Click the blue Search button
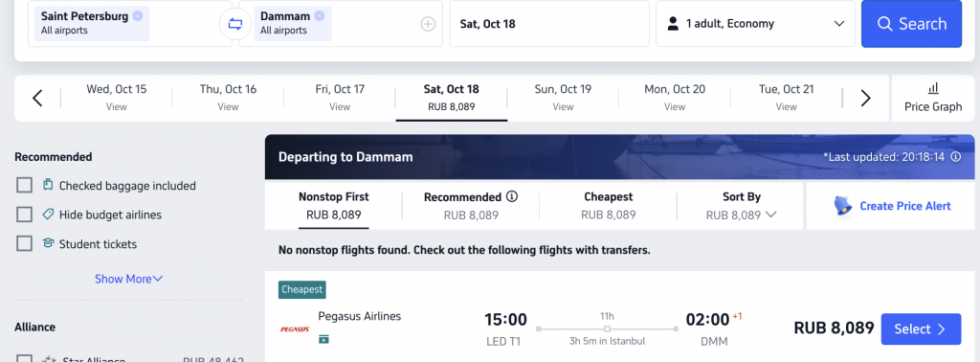The image size is (980, 362). [911, 24]
